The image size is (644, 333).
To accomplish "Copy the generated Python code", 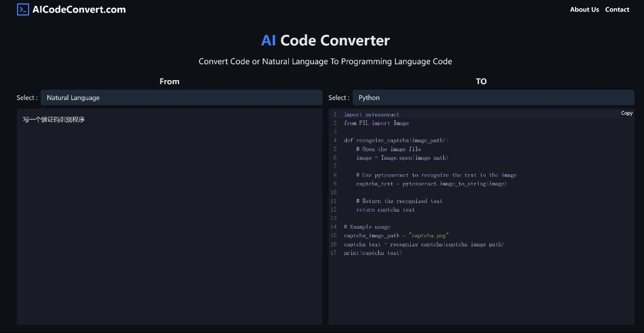I will (626, 113).
